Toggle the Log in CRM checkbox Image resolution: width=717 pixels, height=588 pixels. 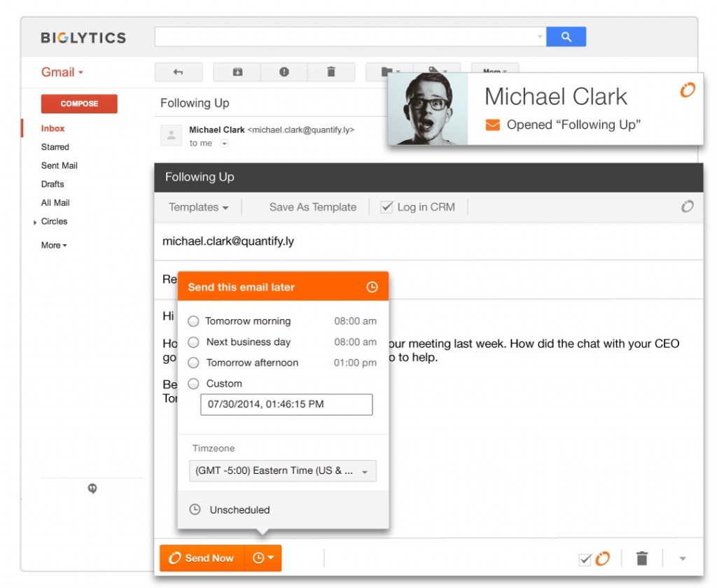(x=387, y=207)
